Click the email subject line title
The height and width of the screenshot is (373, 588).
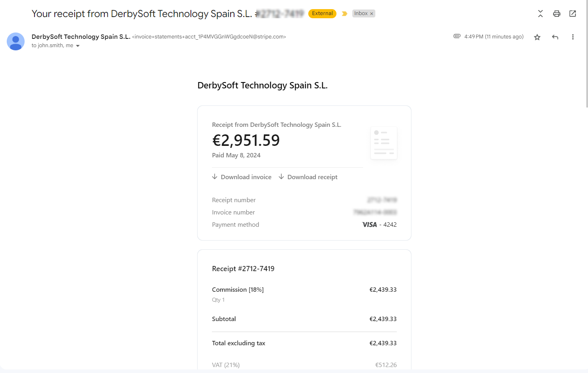tap(167, 14)
